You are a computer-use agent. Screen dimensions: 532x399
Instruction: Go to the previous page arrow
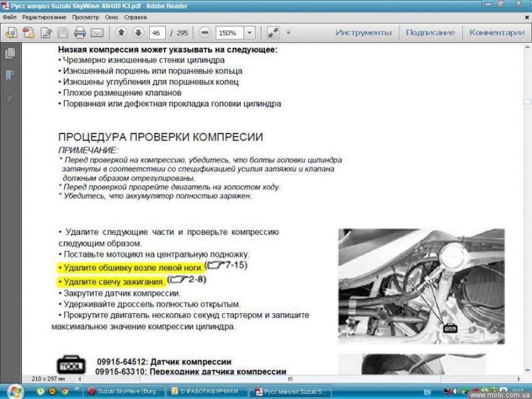tap(121, 33)
